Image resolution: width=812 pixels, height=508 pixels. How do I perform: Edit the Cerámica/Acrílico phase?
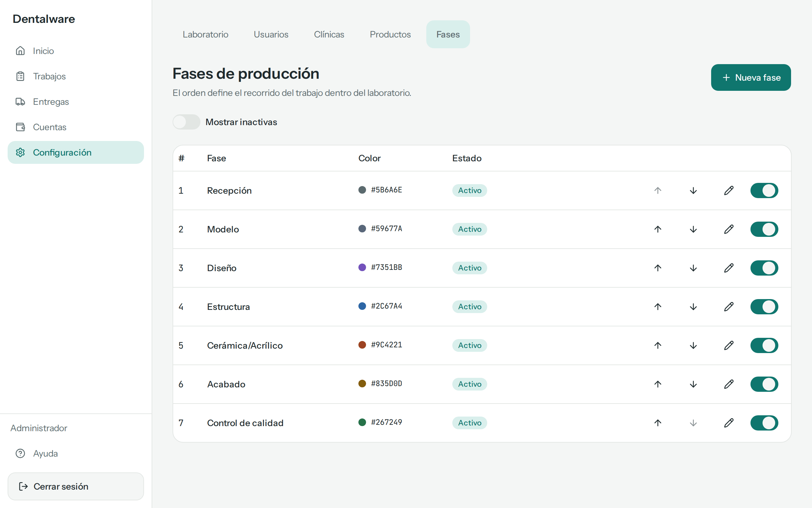click(729, 345)
